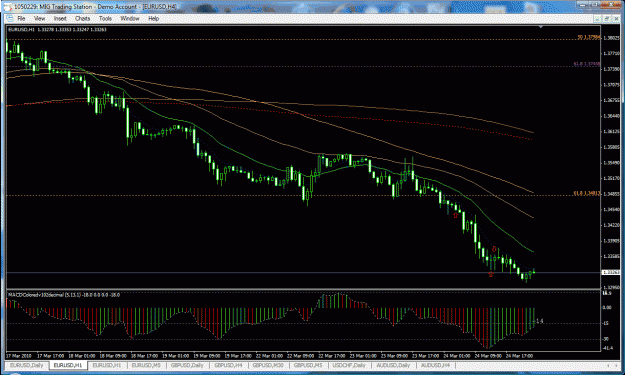Viewport: 625px width, 375px height.
Task: Click the chart document icon beside File
Action: click(10, 18)
